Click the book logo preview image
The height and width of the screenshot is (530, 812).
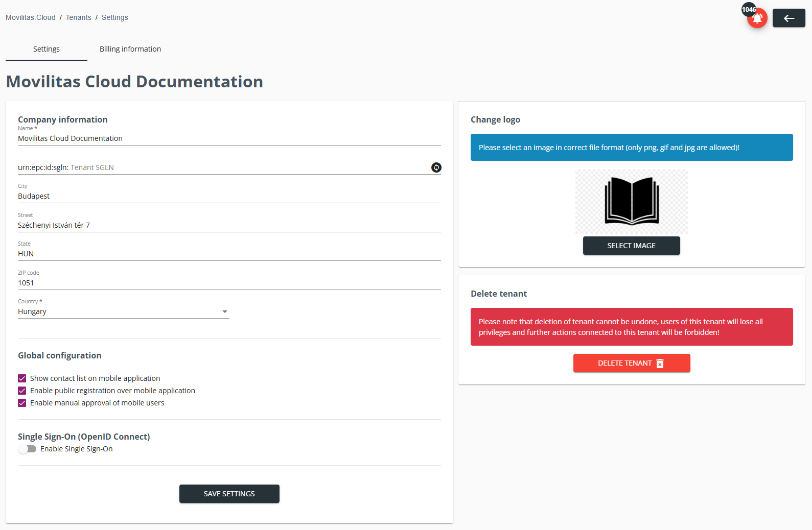(632, 201)
